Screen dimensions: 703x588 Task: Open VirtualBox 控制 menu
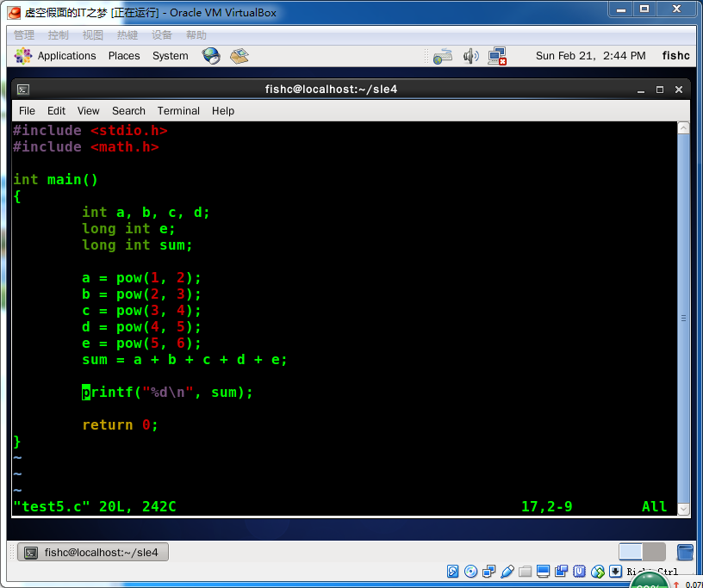pos(59,35)
